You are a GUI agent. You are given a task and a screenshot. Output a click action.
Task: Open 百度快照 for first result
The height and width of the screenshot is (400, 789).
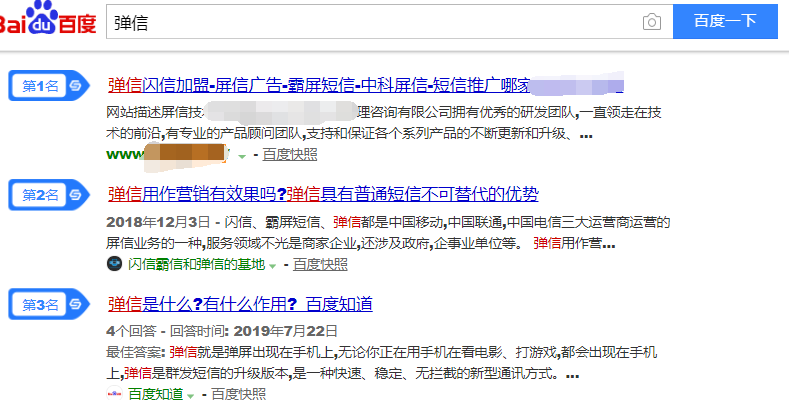[290, 154]
